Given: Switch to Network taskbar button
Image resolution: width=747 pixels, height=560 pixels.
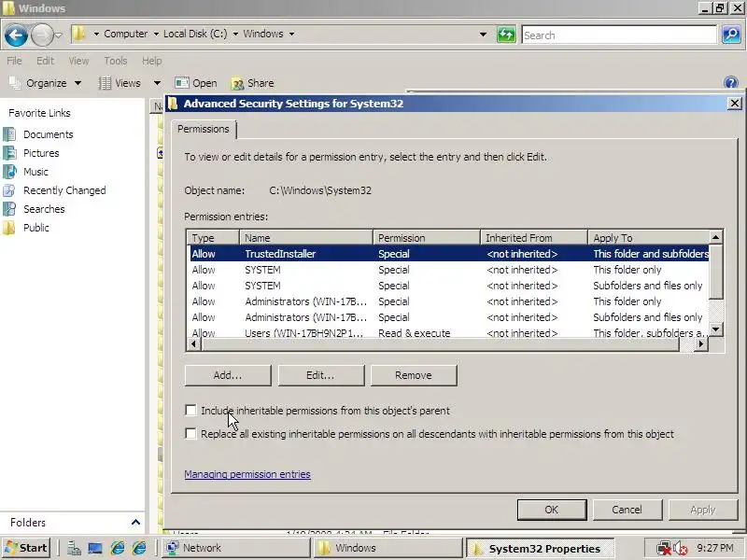Looking at the screenshot, I should coord(236,548).
